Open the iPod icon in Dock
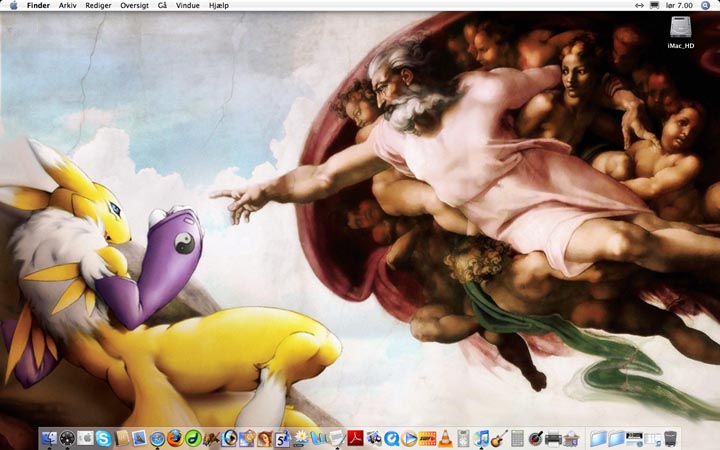Viewport: 720px width, 450px height. click(x=463, y=438)
